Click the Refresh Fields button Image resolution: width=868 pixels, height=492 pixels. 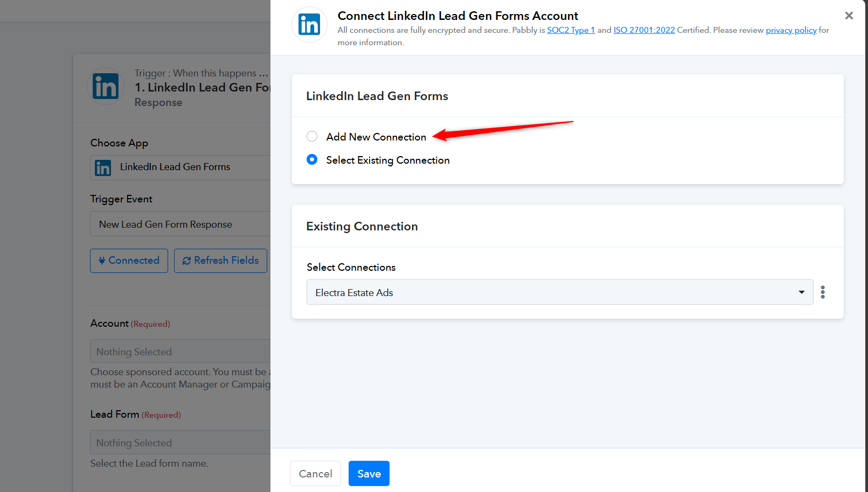pyautogui.click(x=220, y=261)
